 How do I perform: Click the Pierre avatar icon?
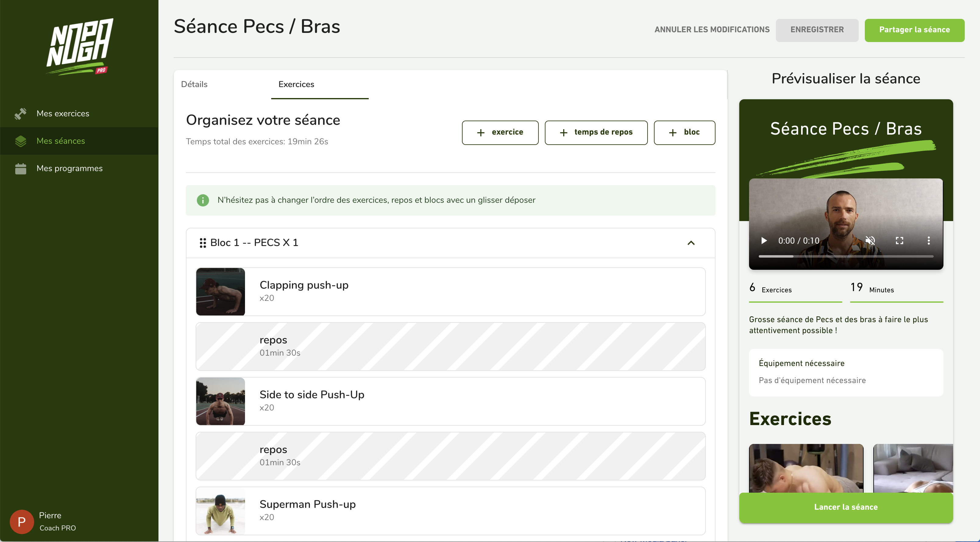pos(22,522)
